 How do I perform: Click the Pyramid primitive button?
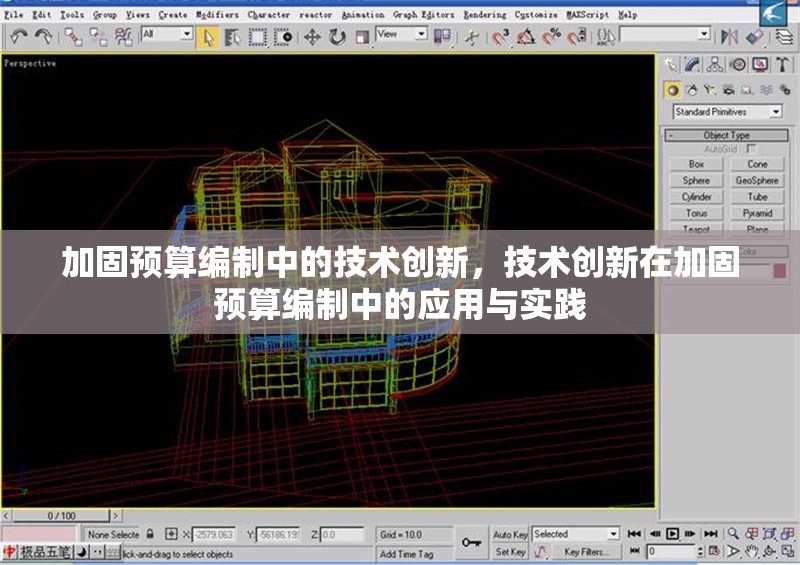coord(757,213)
